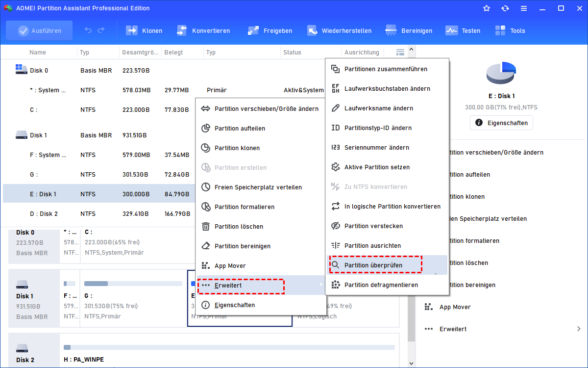Click Seriennummer ändern submenu entry
588x368 pixels.
click(x=387, y=148)
